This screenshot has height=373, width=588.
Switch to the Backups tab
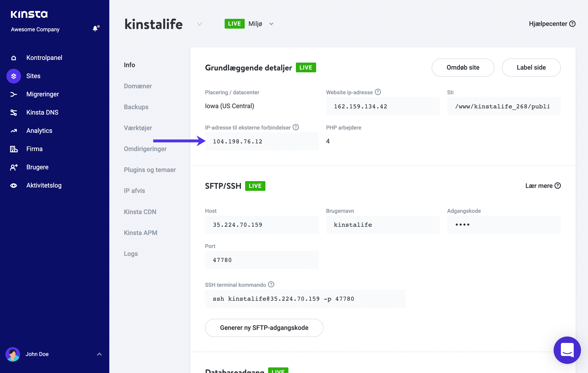click(136, 107)
